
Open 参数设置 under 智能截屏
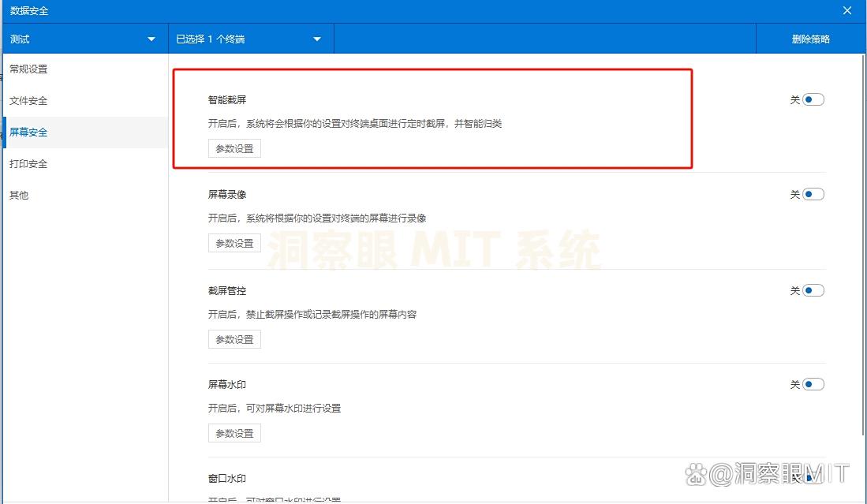[x=234, y=148]
